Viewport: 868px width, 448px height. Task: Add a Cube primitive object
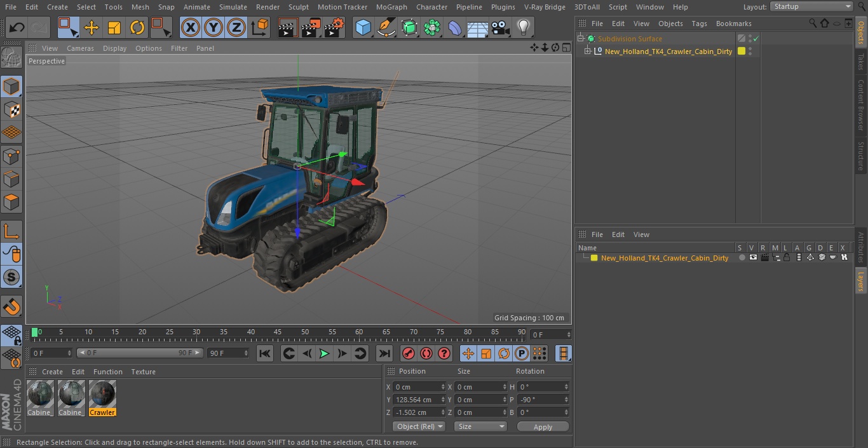tap(363, 28)
